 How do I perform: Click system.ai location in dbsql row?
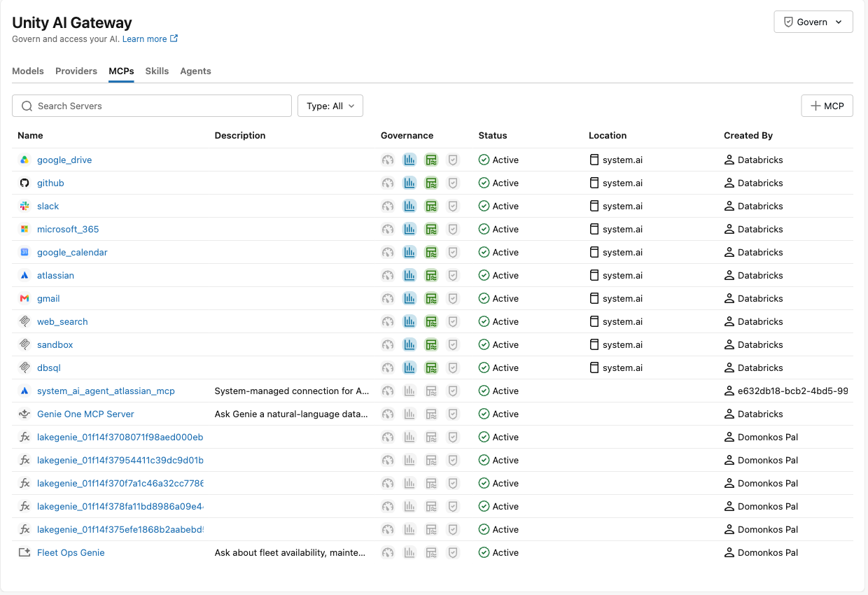coord(622,367)
